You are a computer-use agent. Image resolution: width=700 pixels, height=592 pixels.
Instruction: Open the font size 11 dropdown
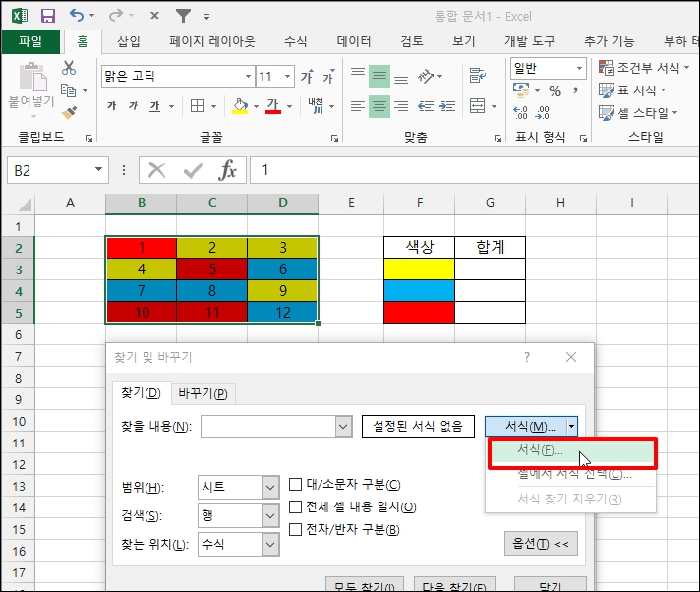(x=287, y=77)
